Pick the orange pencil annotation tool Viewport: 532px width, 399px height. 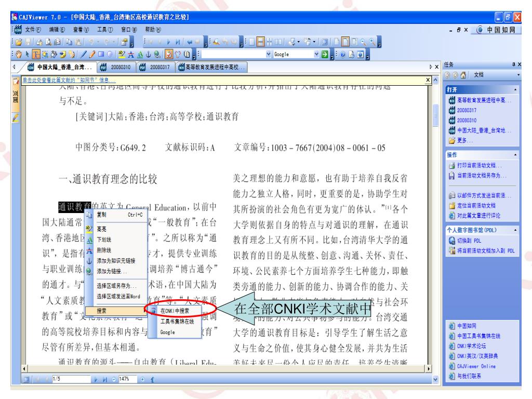tap(92, 54)
